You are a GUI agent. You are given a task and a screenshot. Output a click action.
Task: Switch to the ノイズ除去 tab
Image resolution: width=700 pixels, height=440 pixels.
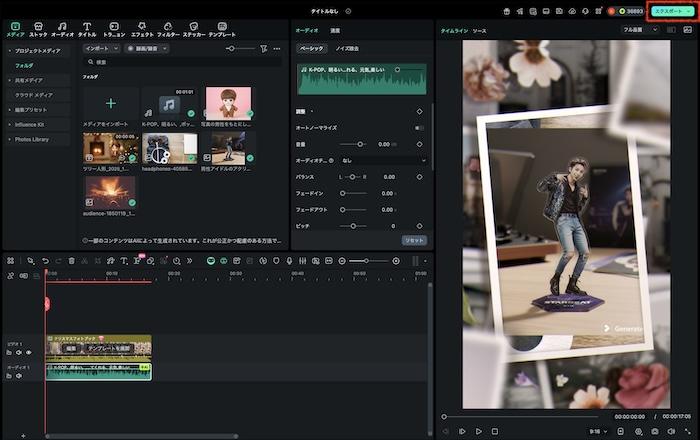pyautogui.click(x=346, y=48)
